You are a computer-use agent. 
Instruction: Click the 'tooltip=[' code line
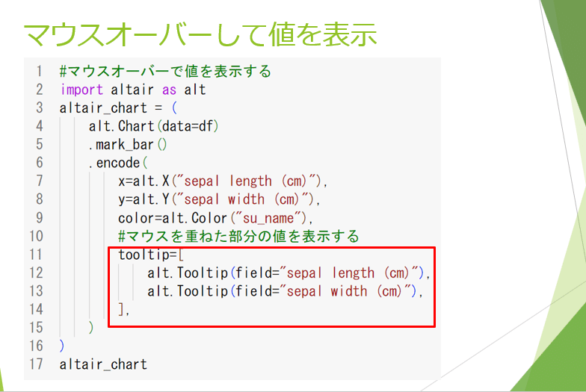pos(151,254)
